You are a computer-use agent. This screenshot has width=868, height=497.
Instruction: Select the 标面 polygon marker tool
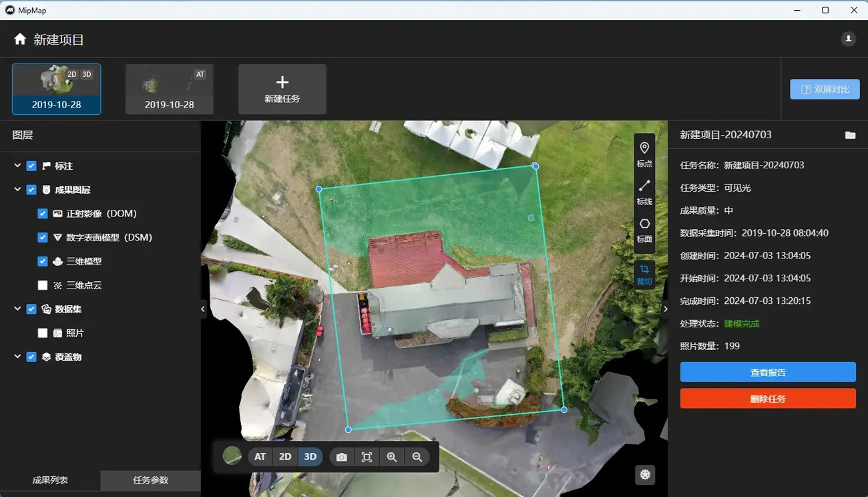(x=644, y=229)
